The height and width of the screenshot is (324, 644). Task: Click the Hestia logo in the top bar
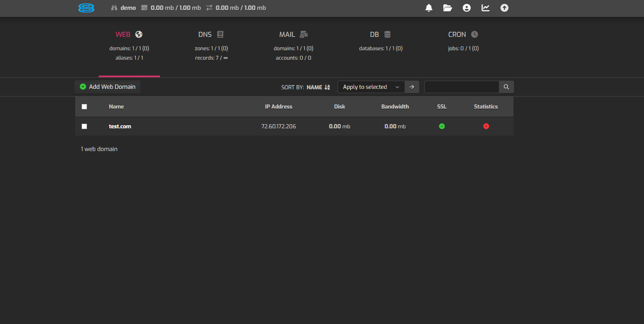(86, 8)
